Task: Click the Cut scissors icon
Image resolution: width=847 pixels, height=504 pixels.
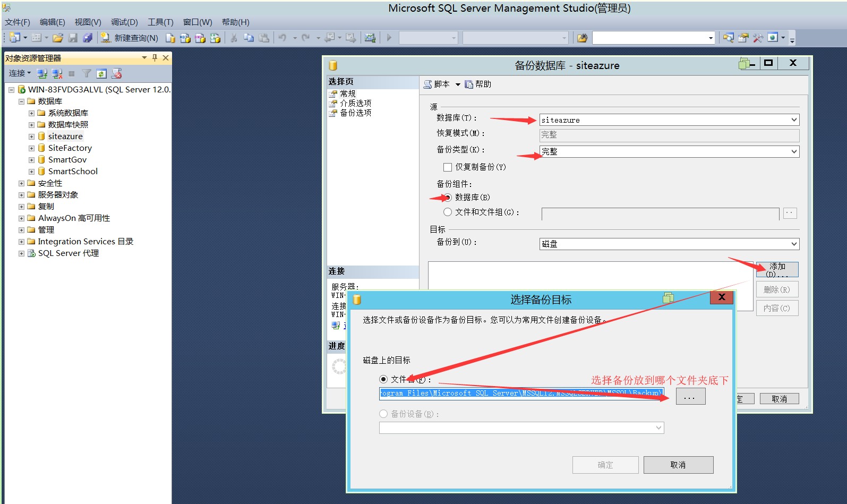Action: pos(234,38)
